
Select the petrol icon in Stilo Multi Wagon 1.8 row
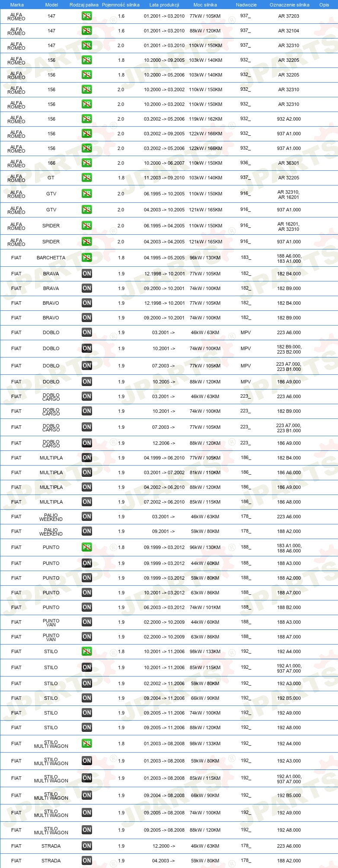point(86,744)
